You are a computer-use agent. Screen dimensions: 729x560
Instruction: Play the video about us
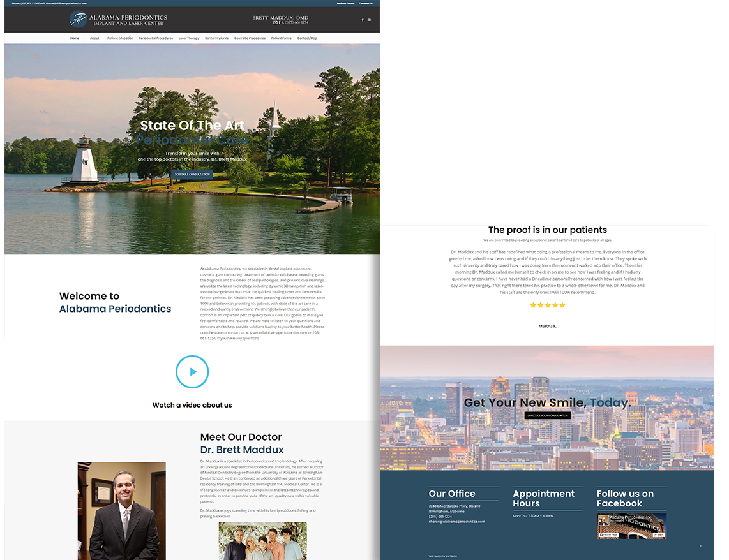192,372
